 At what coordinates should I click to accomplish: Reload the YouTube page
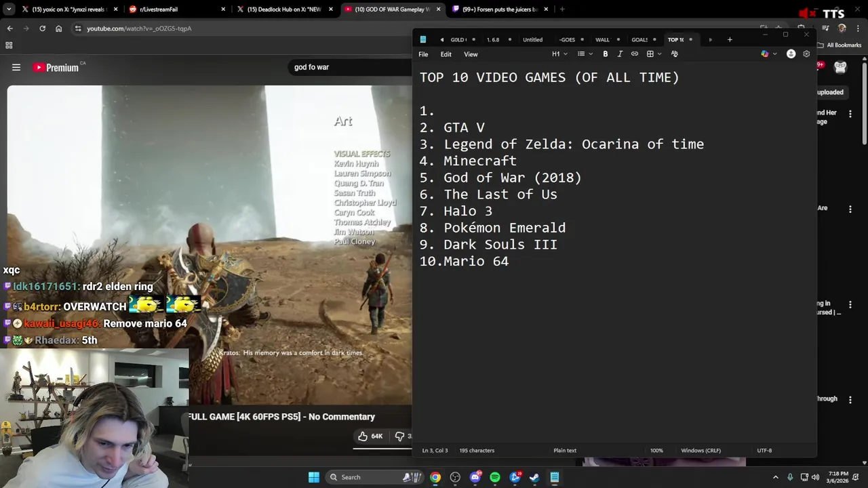(x=42, y=28)
